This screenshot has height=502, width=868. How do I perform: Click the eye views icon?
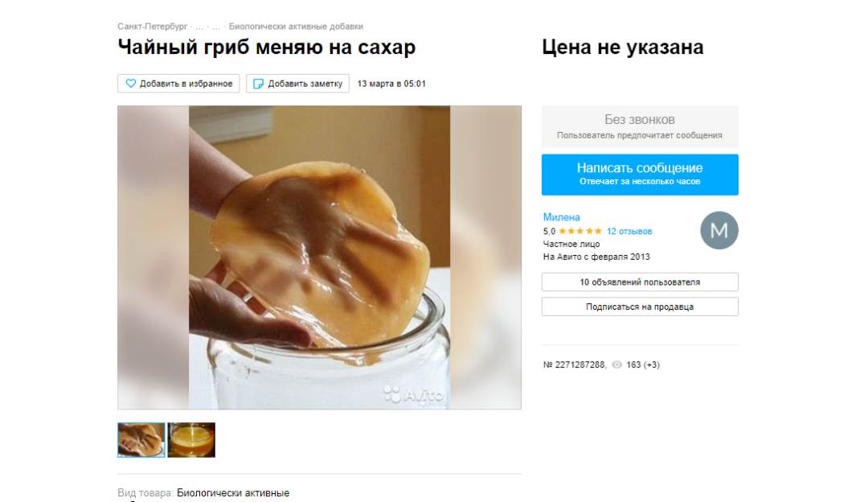pyautogui.click(x=616, y=364)
